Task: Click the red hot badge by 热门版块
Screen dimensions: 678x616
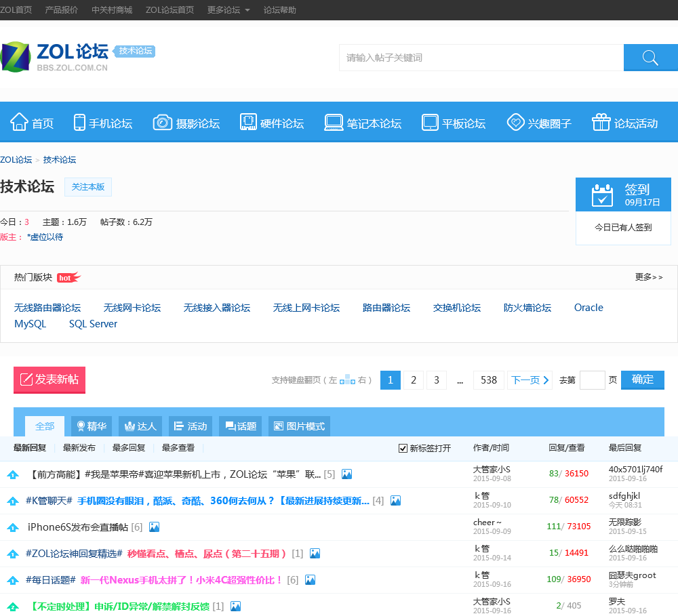Action: pos(68,277)
